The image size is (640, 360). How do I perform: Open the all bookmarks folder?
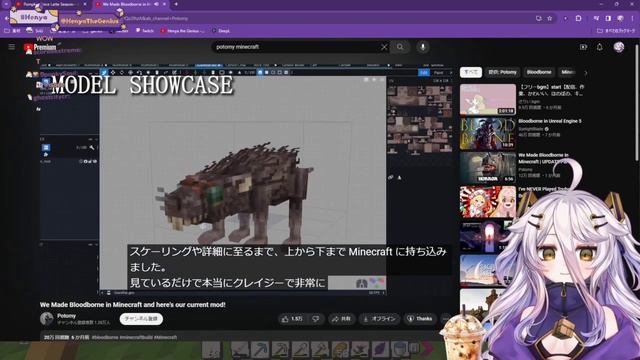click(x=616, y=31)
